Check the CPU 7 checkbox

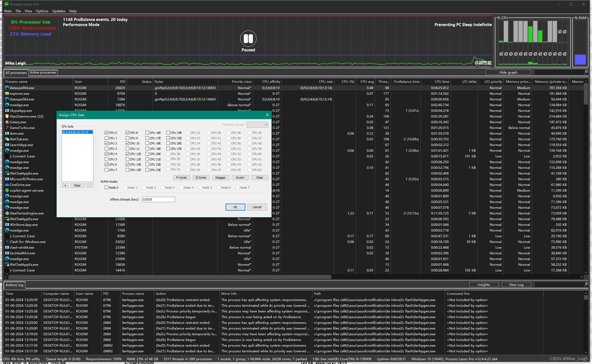[107, 170]
